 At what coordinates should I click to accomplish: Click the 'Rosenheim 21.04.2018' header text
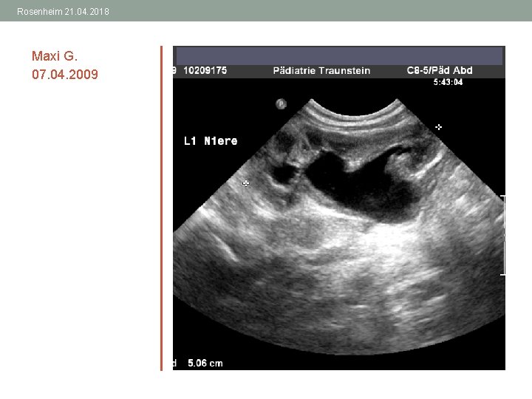[x=63, y=12]
